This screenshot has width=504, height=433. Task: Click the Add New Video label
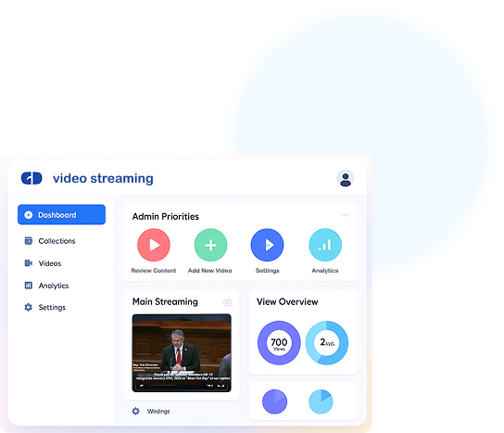click(x=210, y=271)
